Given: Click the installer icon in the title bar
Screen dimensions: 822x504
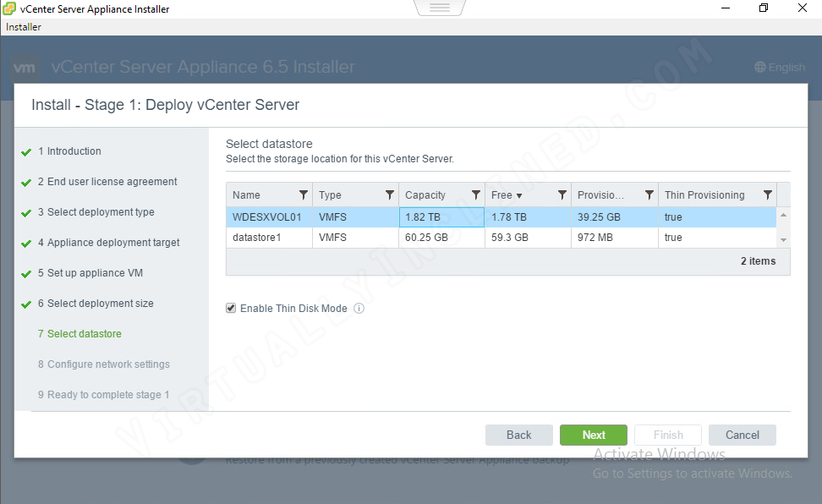Looking at the screenshot, I should click(x=8, y=8).
